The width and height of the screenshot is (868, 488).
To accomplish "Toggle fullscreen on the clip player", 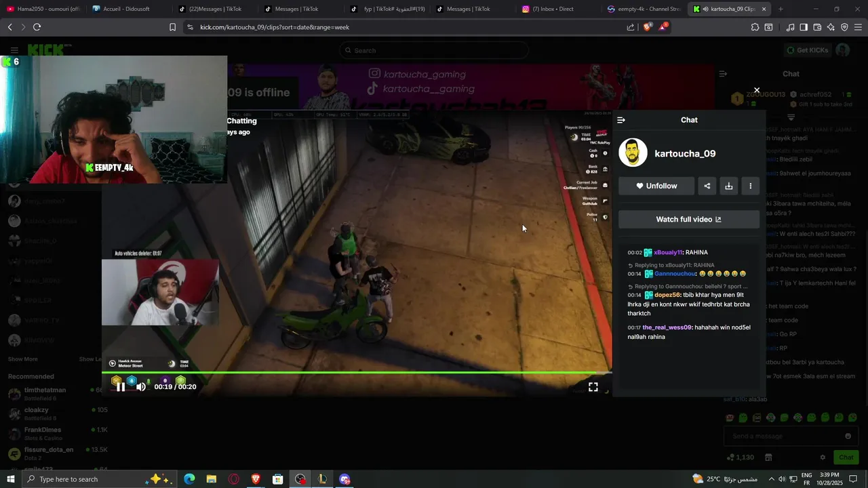I will pos(593,387).
